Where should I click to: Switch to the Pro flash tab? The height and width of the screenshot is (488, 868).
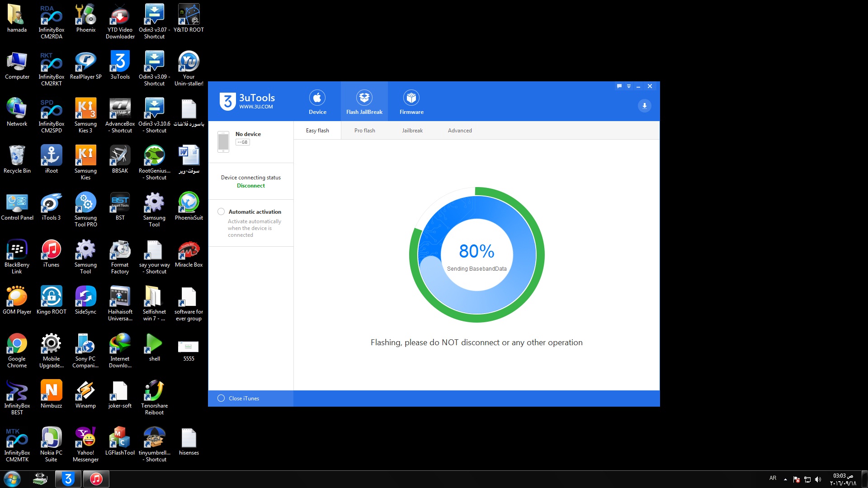(365, 131)
